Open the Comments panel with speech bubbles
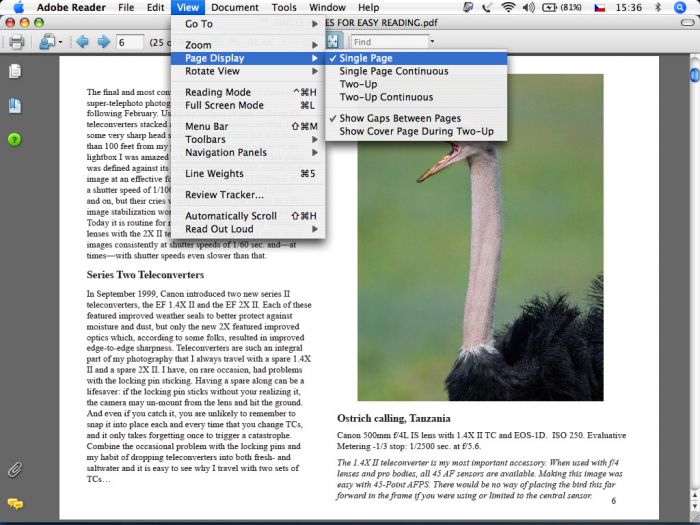700x525 pixels. (x=15, y=503)
